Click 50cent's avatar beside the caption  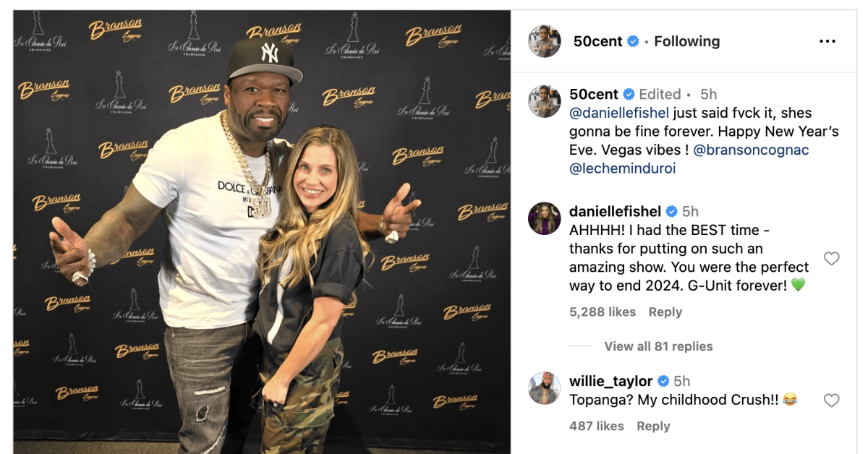pyautogui.click(x=544, y=101)
